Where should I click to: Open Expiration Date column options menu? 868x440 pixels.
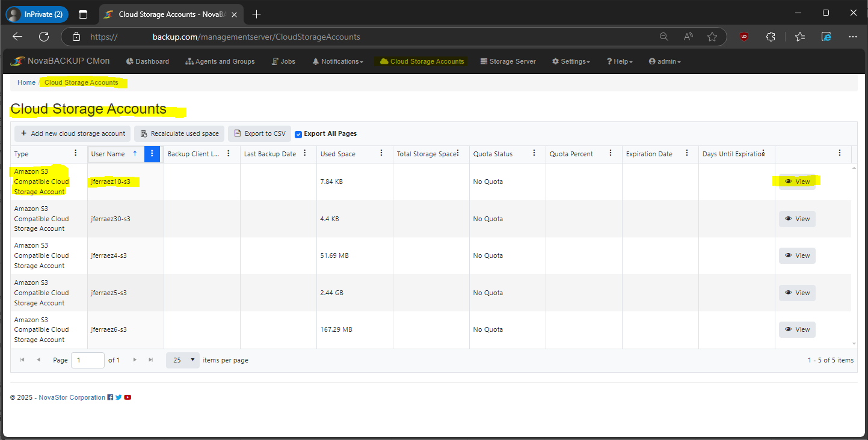686,153
